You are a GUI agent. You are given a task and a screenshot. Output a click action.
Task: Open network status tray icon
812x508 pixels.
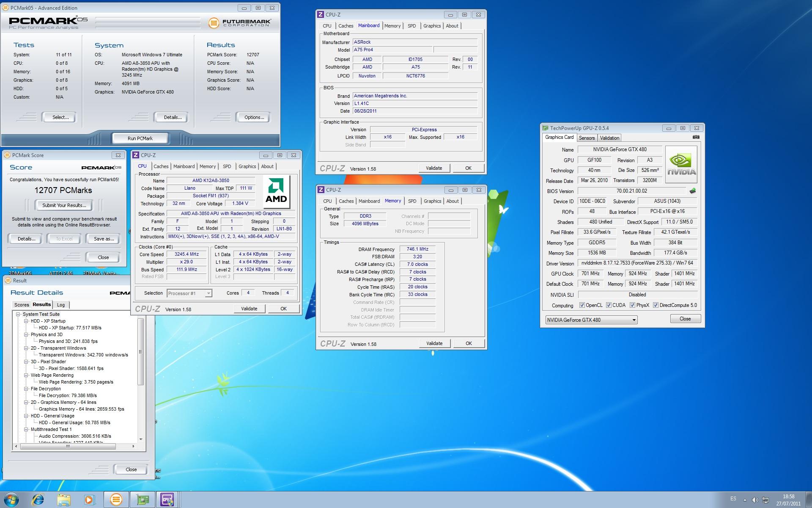[x=765, y=500]
